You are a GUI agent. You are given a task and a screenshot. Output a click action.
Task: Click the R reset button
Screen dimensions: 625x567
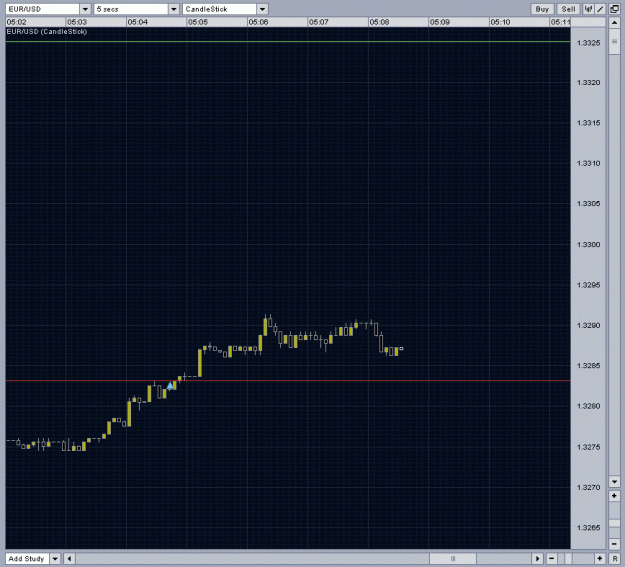[x=615, y=559]
